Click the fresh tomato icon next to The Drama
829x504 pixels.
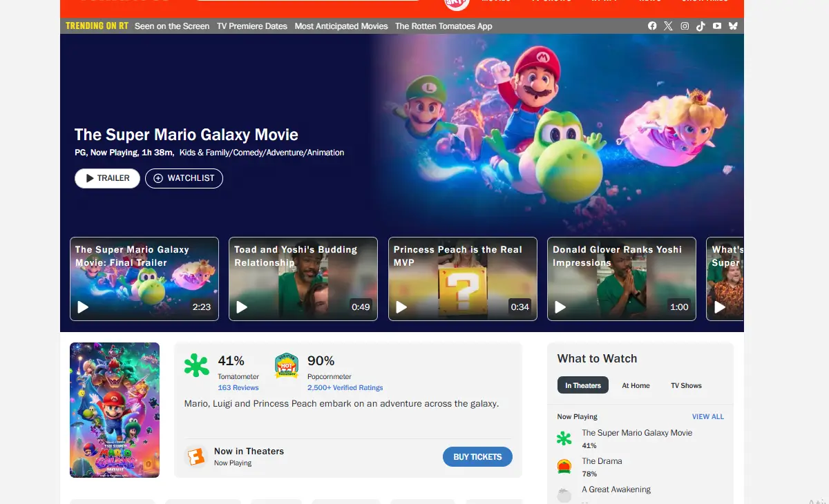[x=564, y=467]
